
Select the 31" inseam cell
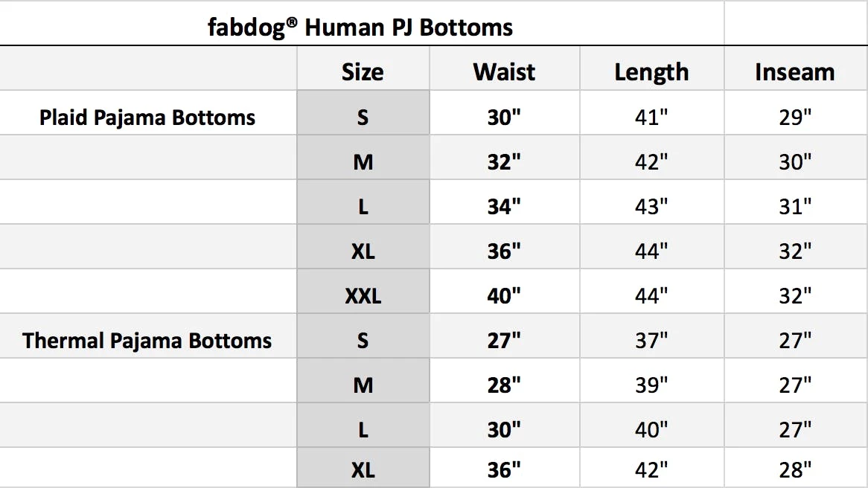(x=794, y=207)
